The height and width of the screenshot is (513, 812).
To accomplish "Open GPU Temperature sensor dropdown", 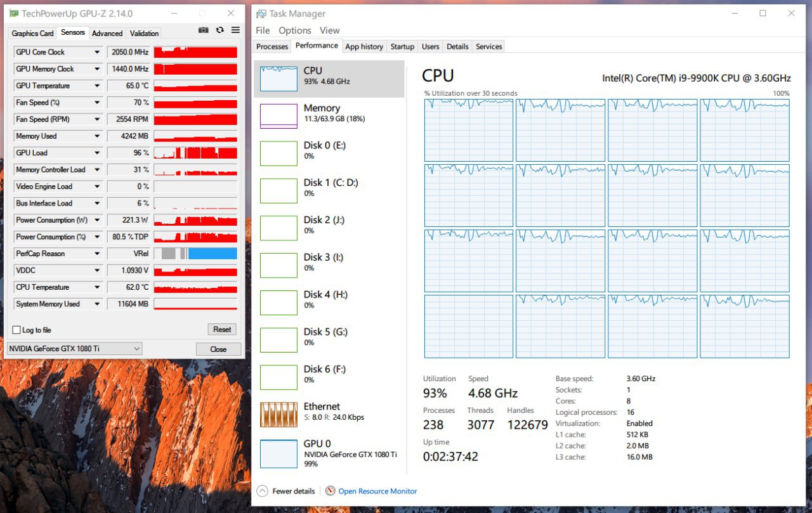I will pyautogui.click(x=97, y=86).
